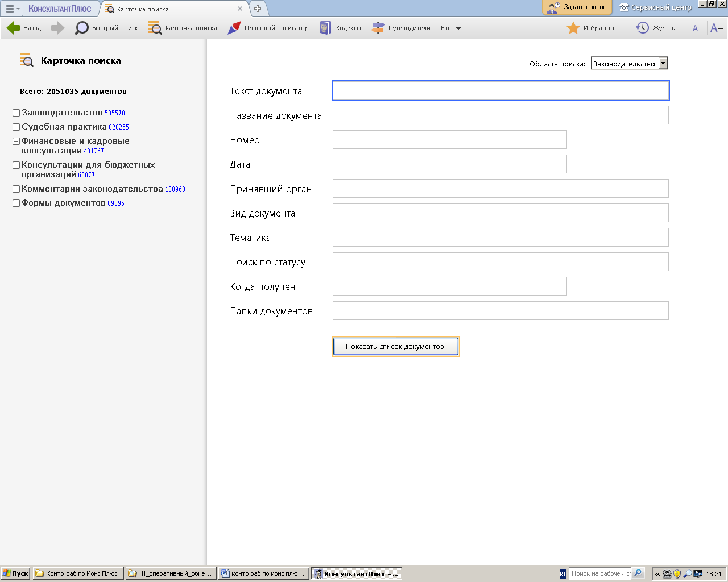Screen dimensions: 728x582
Task: Open the Область поиска dropdown
Action: (x=630, y=64)
